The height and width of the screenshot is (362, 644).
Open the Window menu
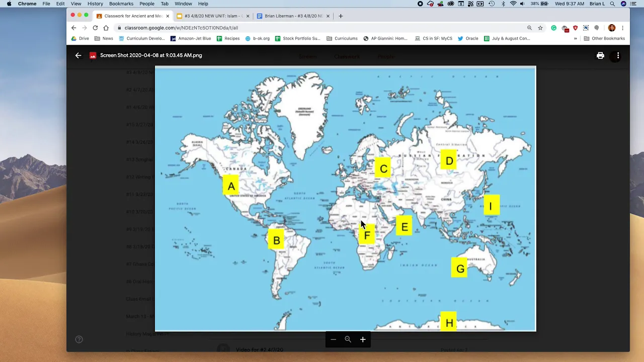(x=183, y=4)
